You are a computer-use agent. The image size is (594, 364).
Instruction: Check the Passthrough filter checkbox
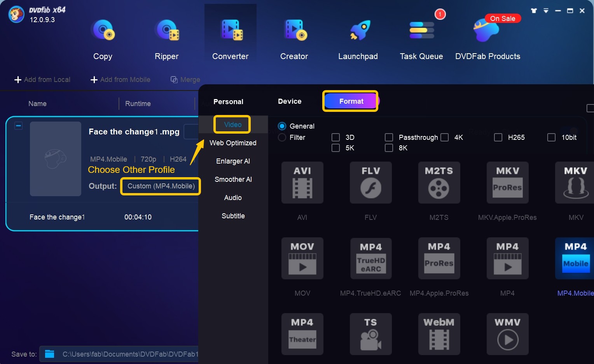coord(389,138)
